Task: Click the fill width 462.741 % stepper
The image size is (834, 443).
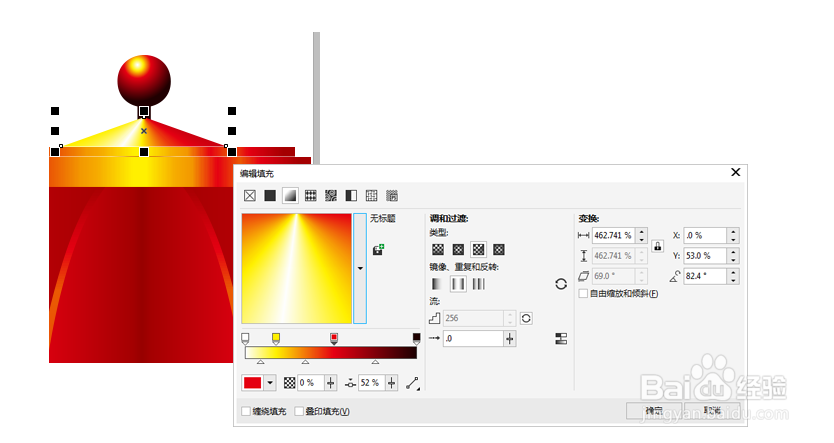Action: tap(641, 235)
